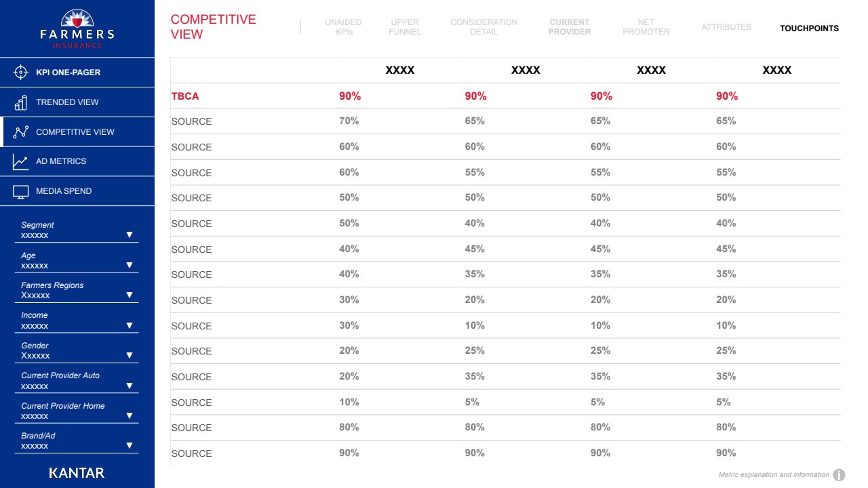Select the Current Provider tab
The image size is (868, 488).
570,27
